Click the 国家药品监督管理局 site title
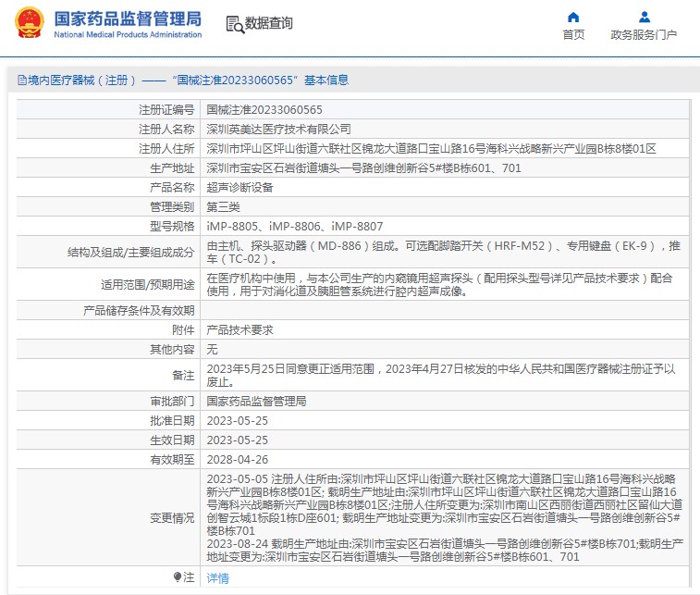This screenshot has width=700, height=595. click(x=128, y=19)
